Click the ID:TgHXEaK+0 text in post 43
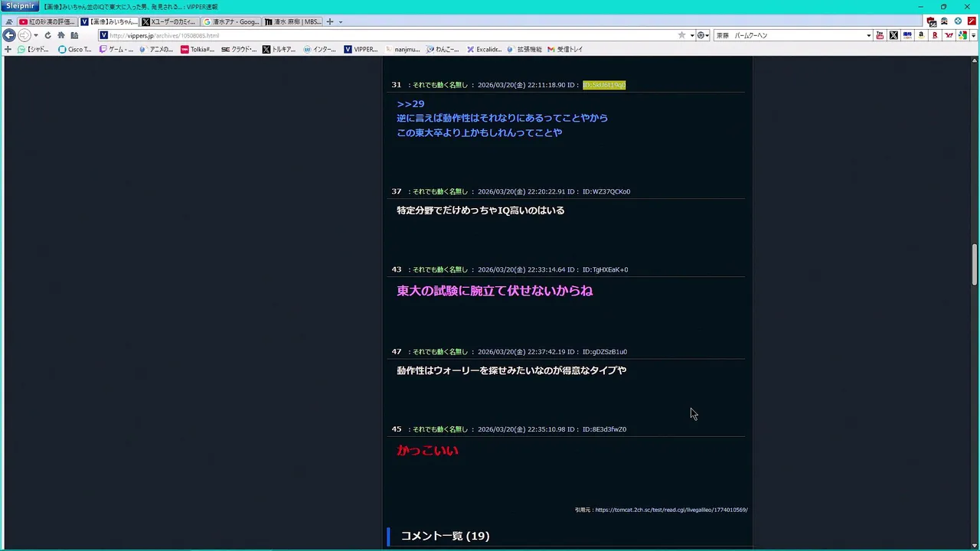980x551 pixels. 605,270
